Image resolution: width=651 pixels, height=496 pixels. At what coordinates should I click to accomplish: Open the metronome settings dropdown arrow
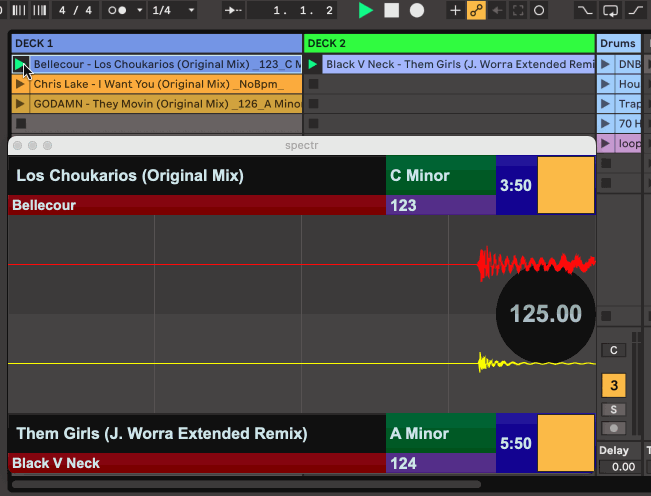click(x=138, y=10)
